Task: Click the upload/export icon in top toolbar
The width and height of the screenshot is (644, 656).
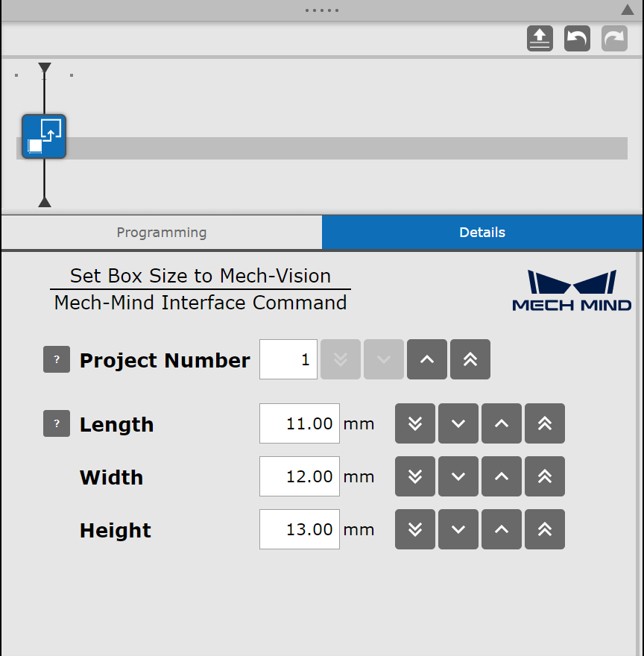Action: coord(540,39)
